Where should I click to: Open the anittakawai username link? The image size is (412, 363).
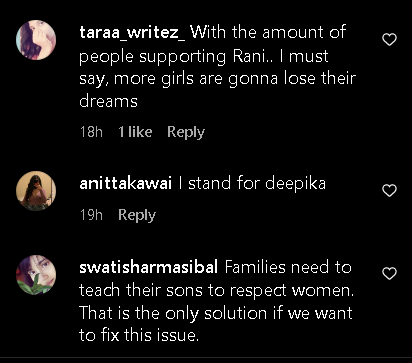pos(126,184)
